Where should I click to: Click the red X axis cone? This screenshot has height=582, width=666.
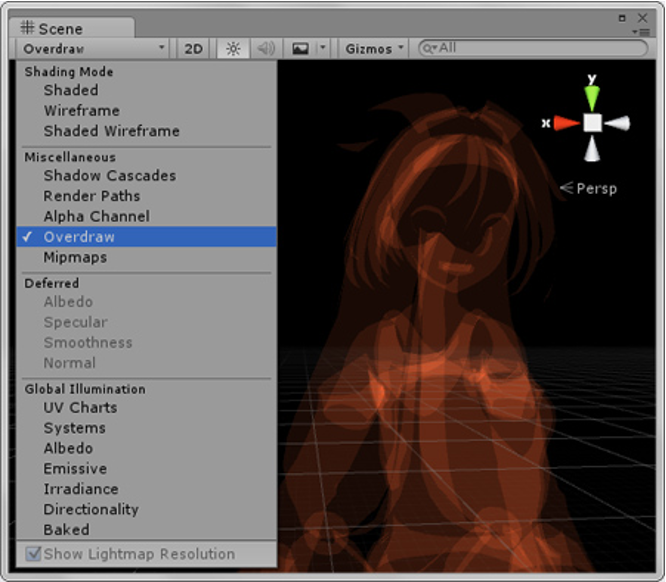point(567,123)
